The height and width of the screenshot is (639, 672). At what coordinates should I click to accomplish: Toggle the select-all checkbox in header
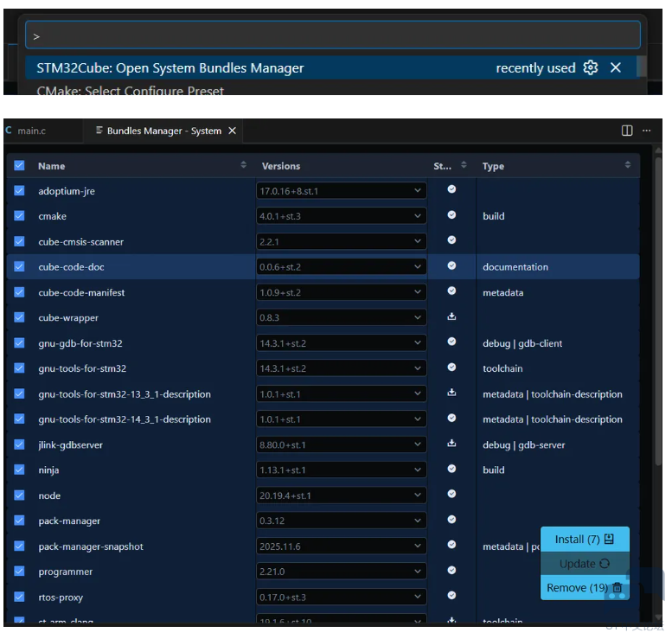pyautogui.click(x=19, y=165)
